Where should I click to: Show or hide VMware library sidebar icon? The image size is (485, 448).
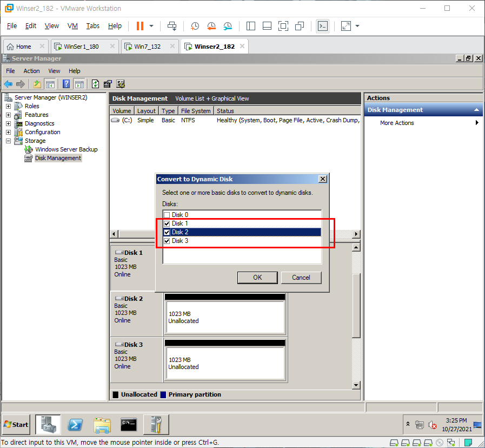tap(250, 26)
